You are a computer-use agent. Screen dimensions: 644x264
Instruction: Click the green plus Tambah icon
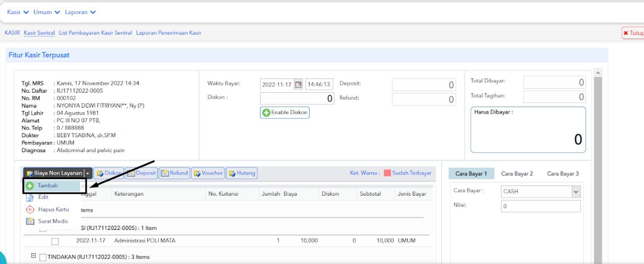[x=30, y=185]
